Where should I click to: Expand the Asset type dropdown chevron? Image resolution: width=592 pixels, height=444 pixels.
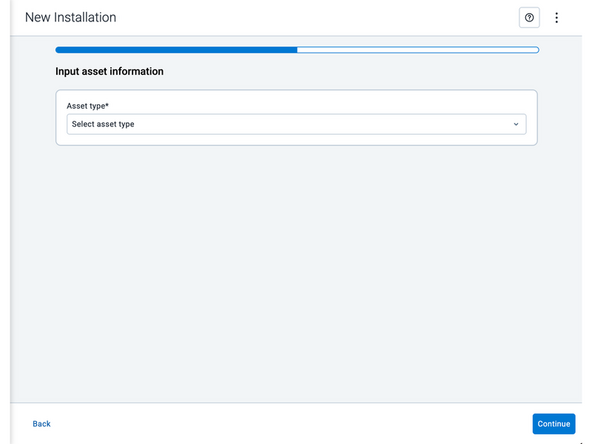click(x=516, y=124)
